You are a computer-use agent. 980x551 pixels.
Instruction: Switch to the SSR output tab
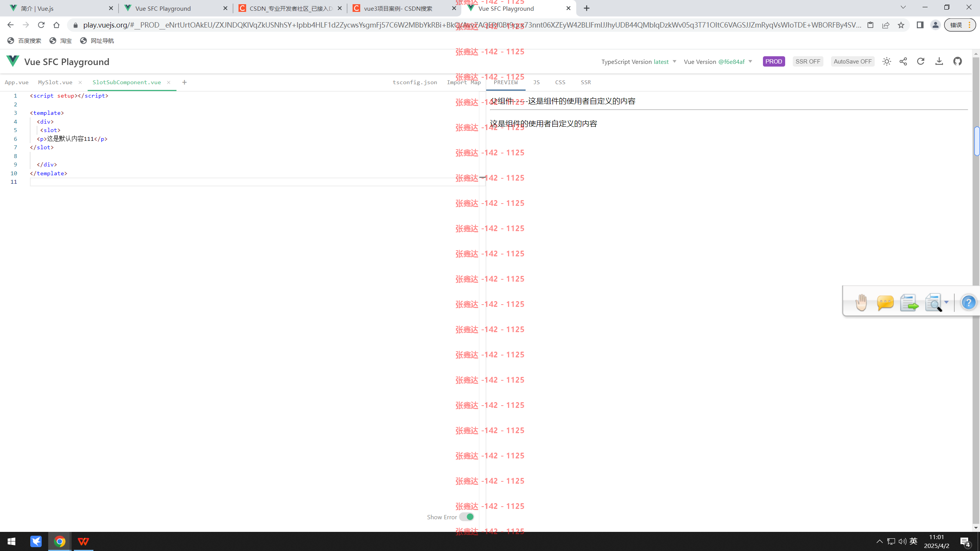coord(586,82)
